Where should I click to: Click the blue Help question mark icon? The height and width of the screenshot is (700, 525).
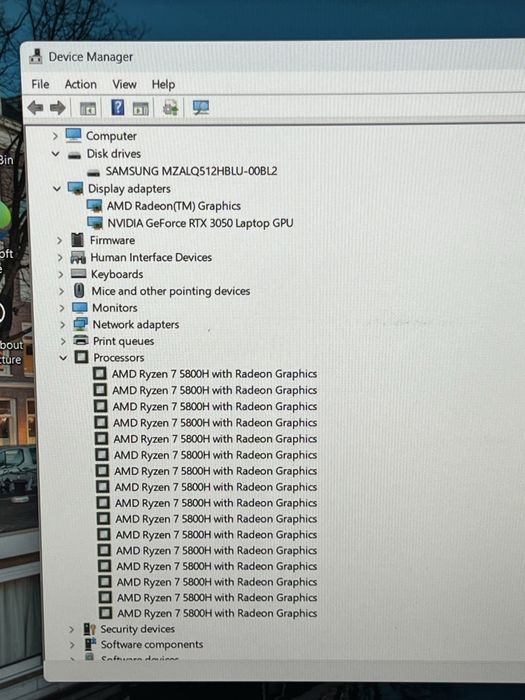[117, 107]
